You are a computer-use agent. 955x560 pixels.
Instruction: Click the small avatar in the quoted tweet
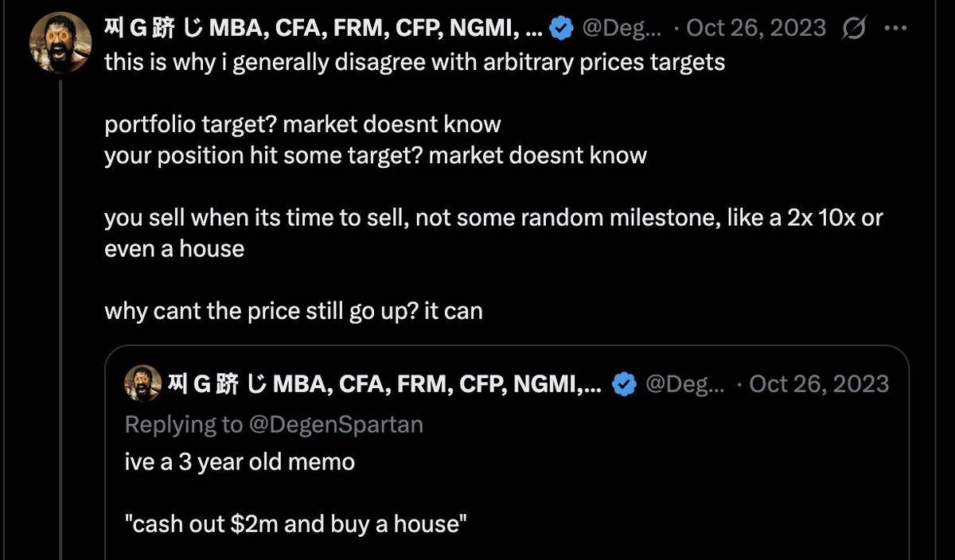(143, 385)
